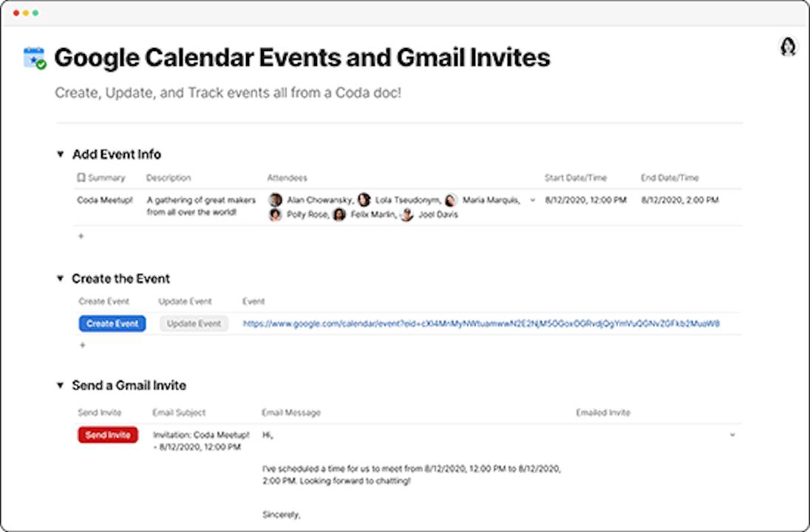
Task: Click the Update Event button
Action: click(193, 323)
